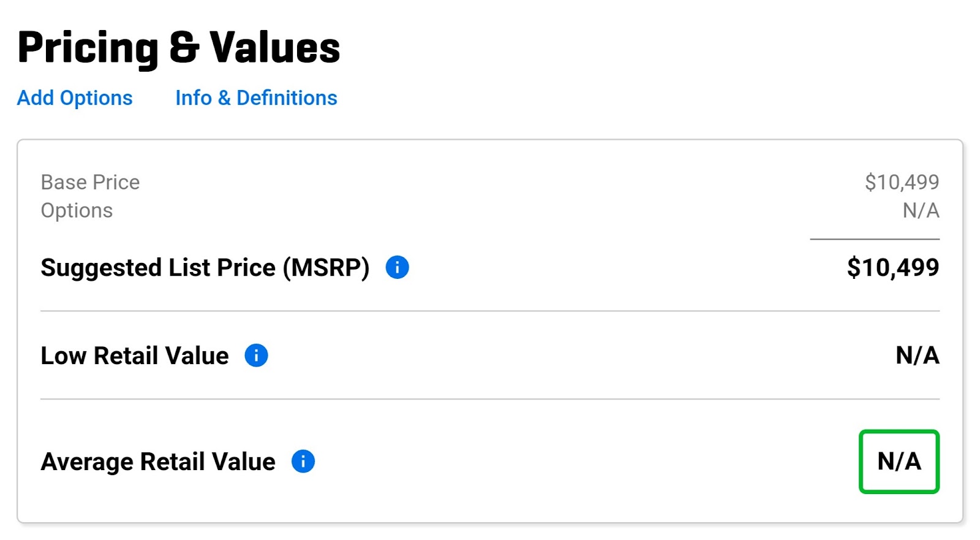Select the Low Retail Value label
The image size is (980, 540).
(x=135, y=356)
